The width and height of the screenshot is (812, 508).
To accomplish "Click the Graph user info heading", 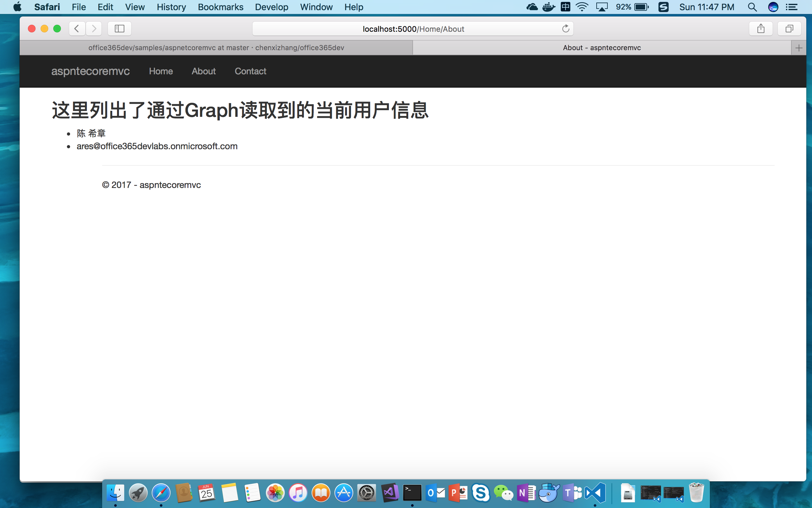I will pyautogui.click(x=240, y=110).
